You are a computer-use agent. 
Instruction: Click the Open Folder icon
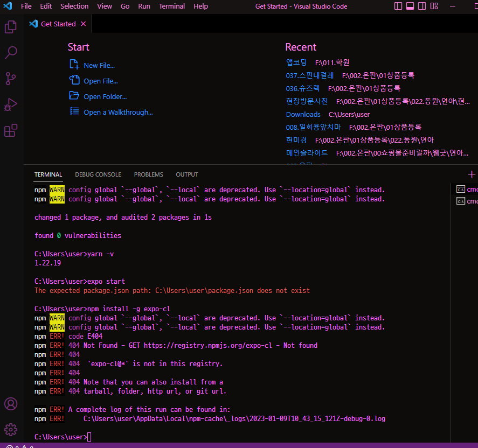(74, 96)
